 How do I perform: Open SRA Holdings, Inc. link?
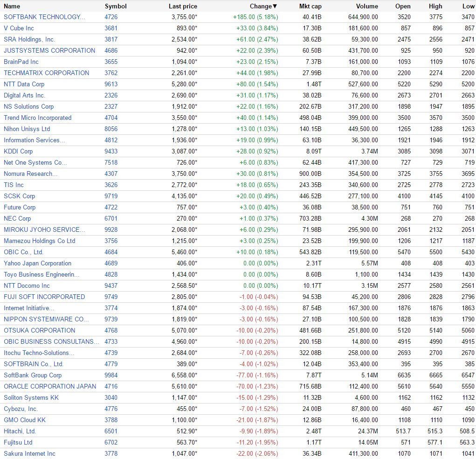[29, 40]
